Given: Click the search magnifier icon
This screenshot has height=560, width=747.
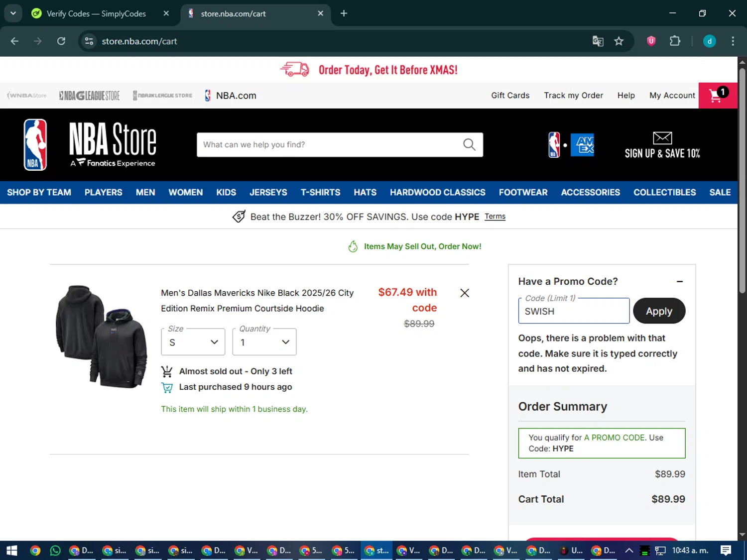Looking at the screenshot, I should pos(469,144).
